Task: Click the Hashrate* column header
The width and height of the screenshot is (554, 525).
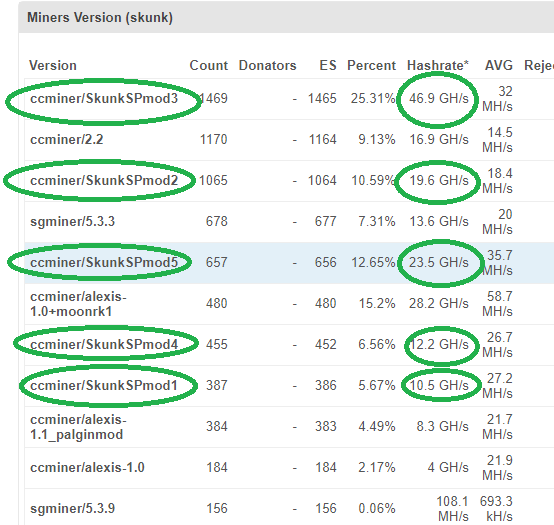Action: (438, 65)
